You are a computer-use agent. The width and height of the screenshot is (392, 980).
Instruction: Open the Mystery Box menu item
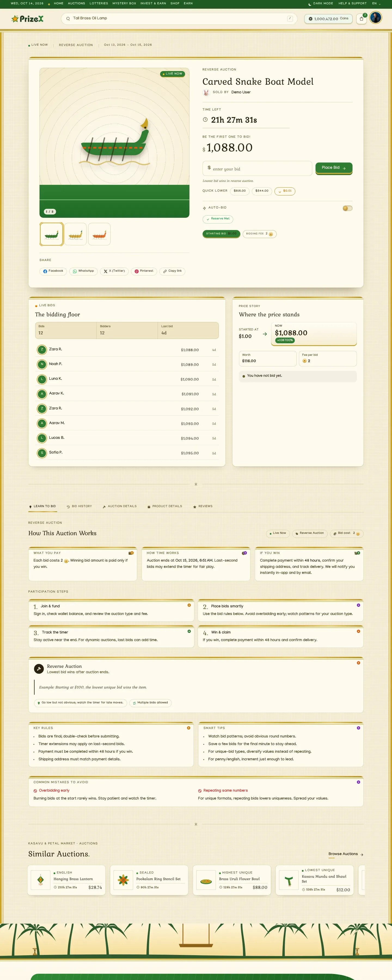click(124, 4)
